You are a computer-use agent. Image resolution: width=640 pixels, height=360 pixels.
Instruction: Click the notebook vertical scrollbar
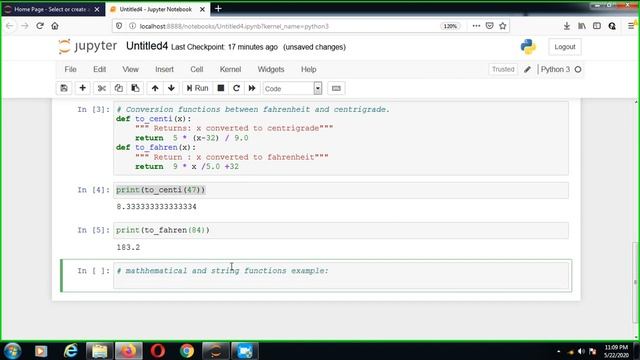635,282
